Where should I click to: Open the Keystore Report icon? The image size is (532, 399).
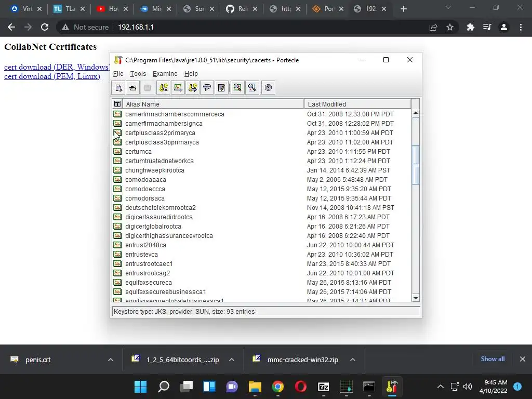pos(221,88)
